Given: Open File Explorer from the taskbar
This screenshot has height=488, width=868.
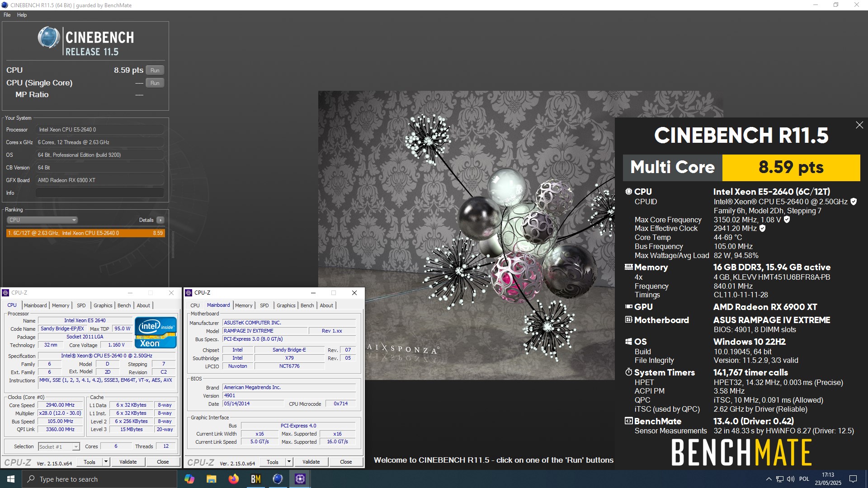Looking at the screenshot, I should point(211,479).
